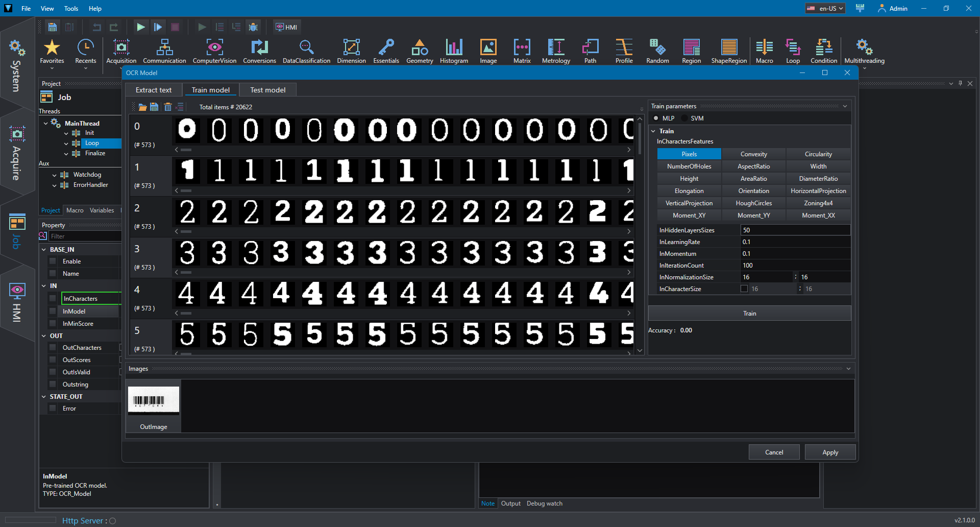Tick the InMinScore property checkbox
The image size is (980, 527).
pos(53,324)
